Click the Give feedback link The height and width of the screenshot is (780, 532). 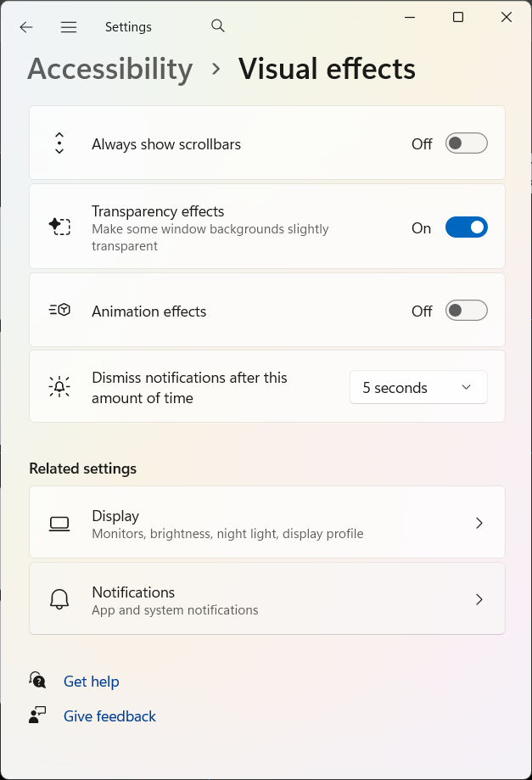click(109, 716)
